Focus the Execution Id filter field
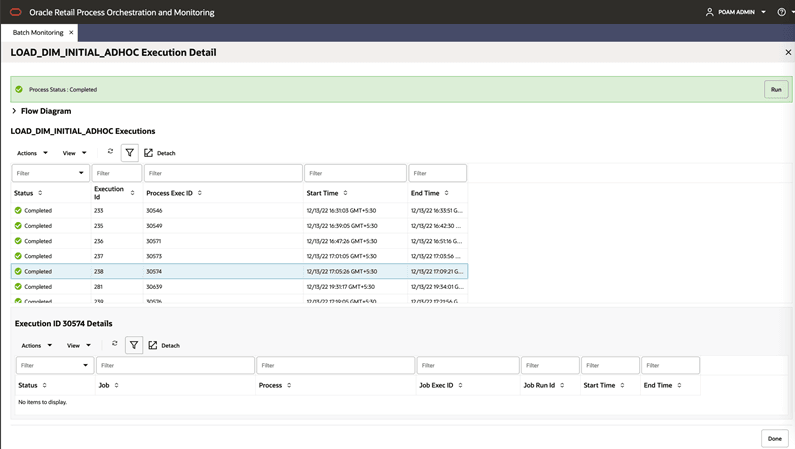Image resolution: width=795 pixels, height=449 pixels. point(117,173)
